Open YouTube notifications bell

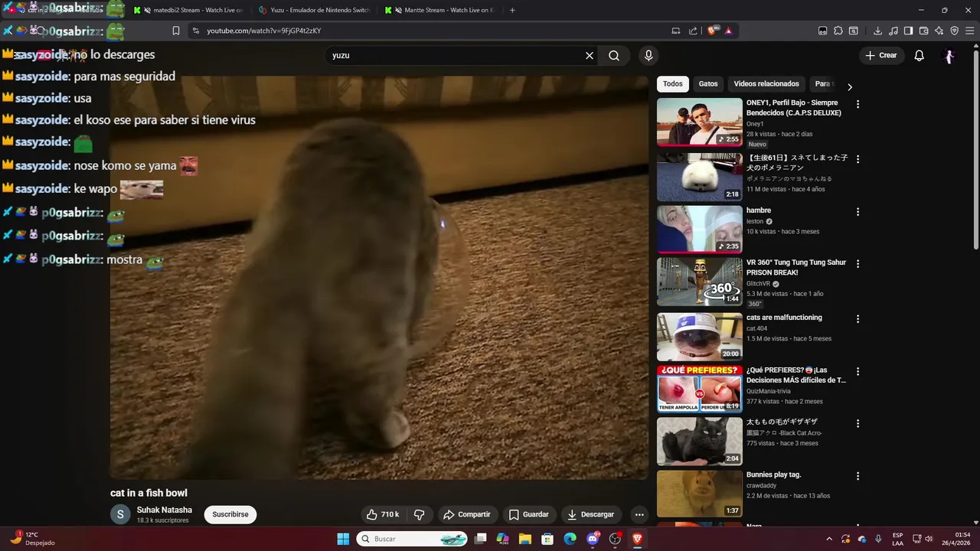coord(920,55)
